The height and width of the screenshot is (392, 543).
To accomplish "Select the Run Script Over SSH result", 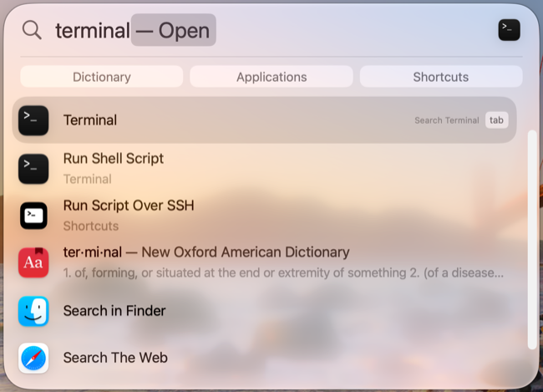I will coord(265,216).
